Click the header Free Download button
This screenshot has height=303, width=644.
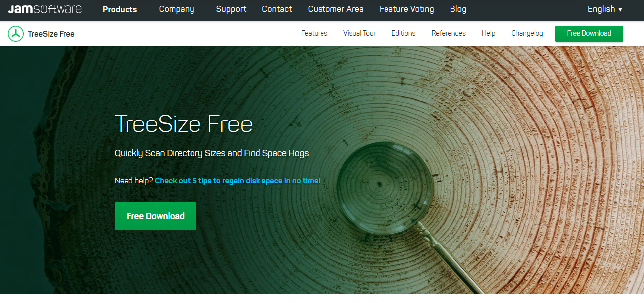[589, 33]
